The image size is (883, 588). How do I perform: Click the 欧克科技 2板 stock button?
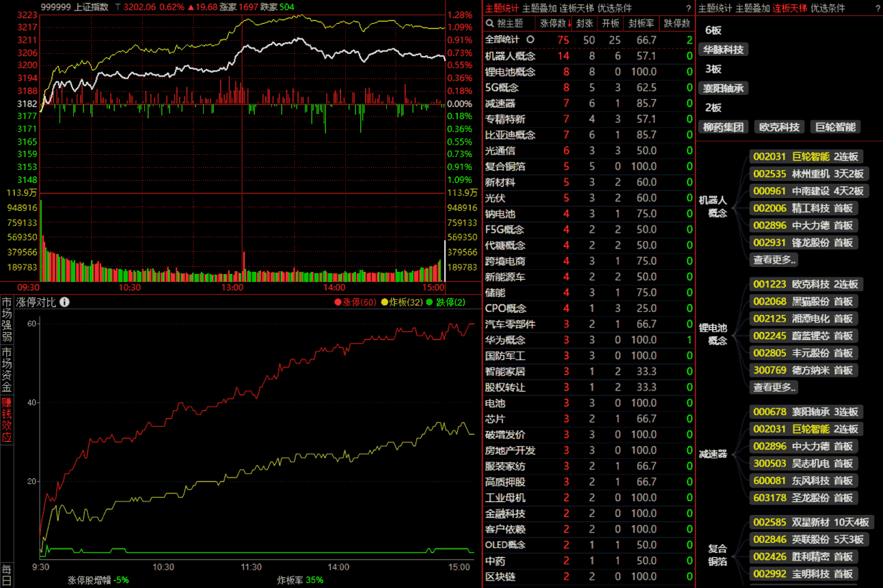780,127
